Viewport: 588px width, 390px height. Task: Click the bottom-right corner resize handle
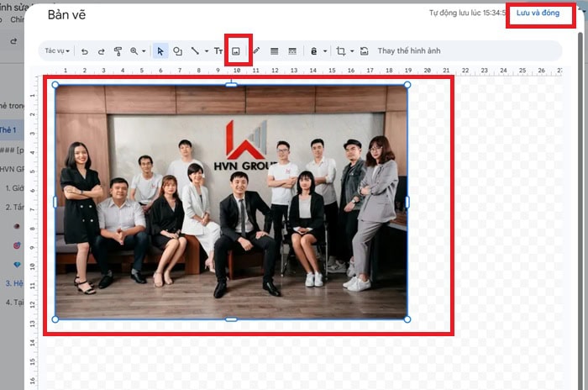click(x=407, y=319)
